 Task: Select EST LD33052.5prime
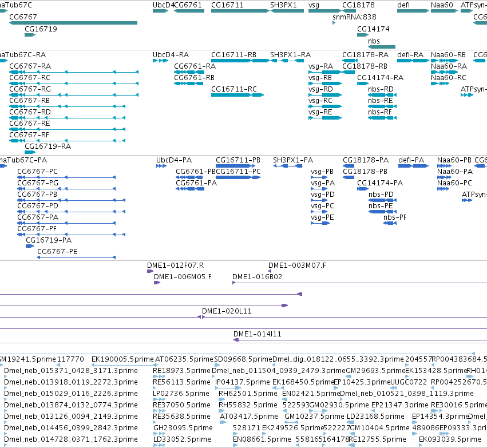tap(159, 445)
